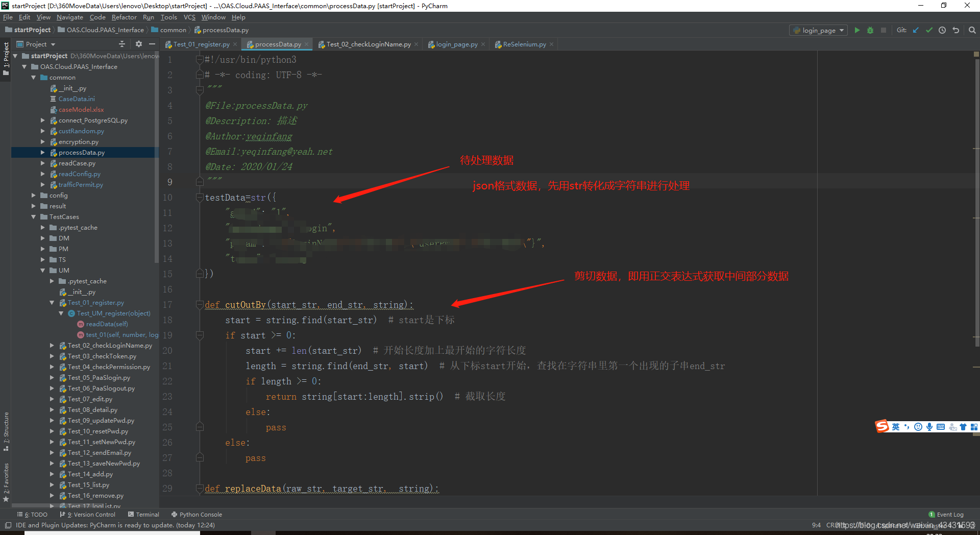Collapse the common folder
980x535 pixels.
tap(34, 78)
